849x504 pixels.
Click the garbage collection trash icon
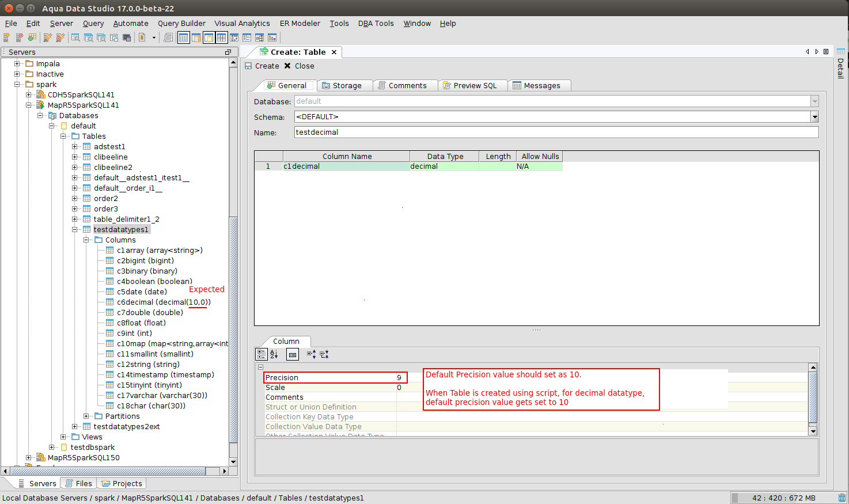(x=842, y=498)
